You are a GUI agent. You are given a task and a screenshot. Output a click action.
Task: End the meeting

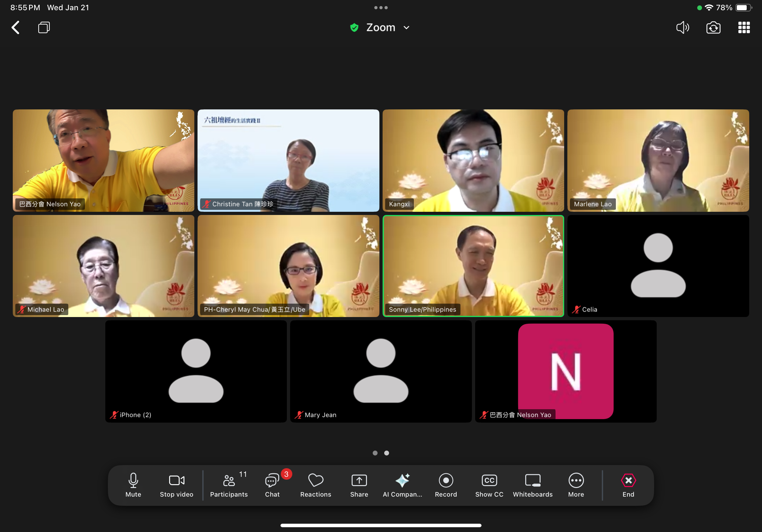tap(628, 484)
